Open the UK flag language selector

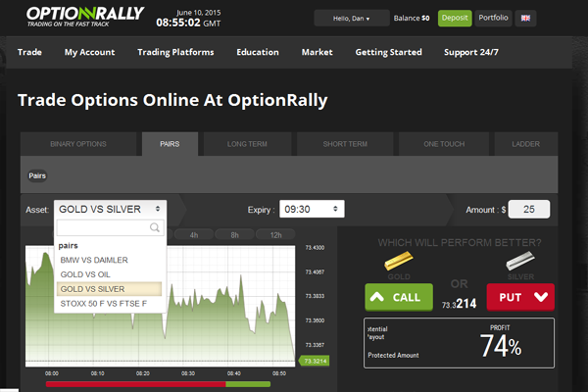click(x=525, y=18)
